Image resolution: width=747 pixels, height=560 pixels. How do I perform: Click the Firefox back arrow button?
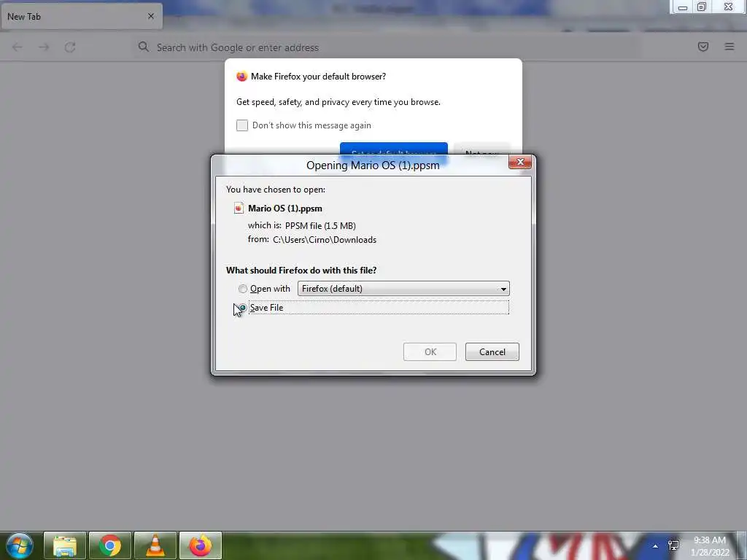click(x=18, y=47)
